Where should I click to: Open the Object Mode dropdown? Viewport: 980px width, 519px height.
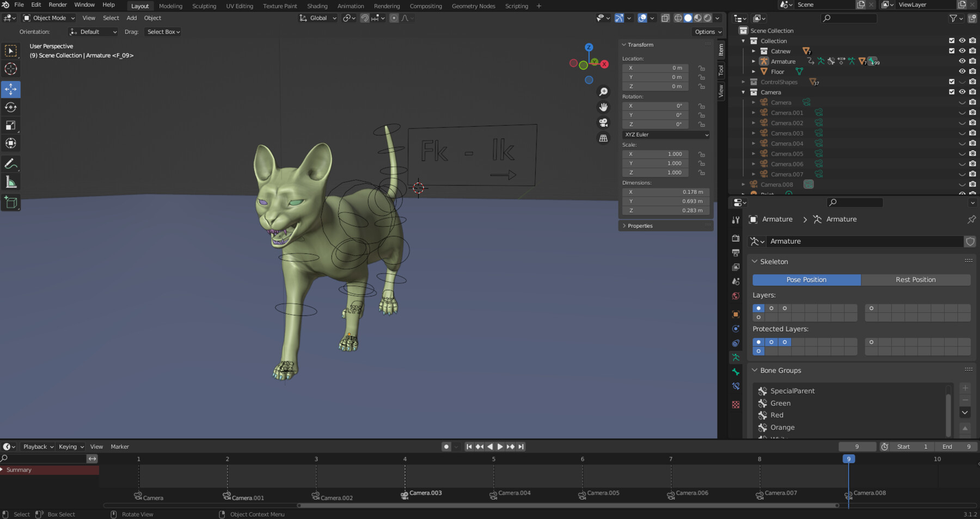click(48, 18)
